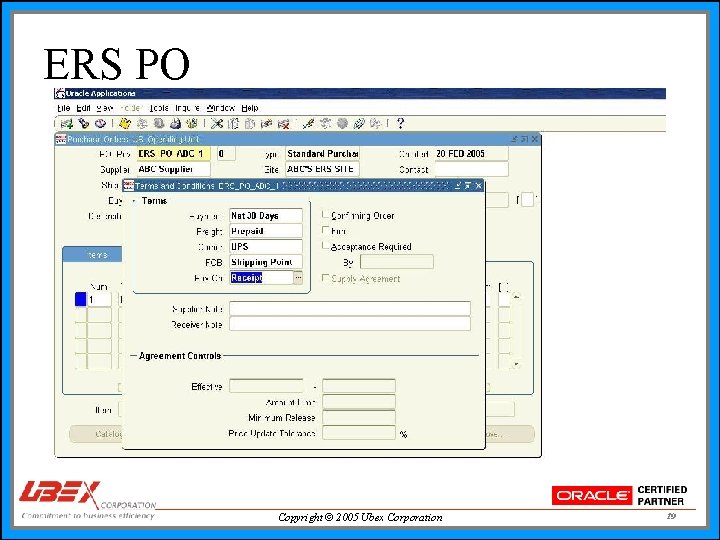Click the Translations globe toolbar icon
Screen dimensions: 720x540
tap(342, 123)
